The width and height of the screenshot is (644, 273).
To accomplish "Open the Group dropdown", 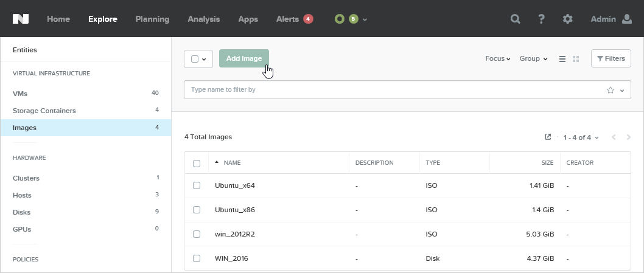I will (533, 59).
